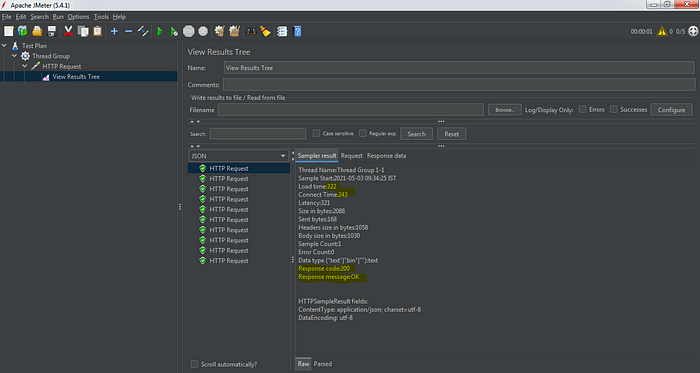Select Test Plan in the tree
The image size is (700, 373).
pos(34,46)
